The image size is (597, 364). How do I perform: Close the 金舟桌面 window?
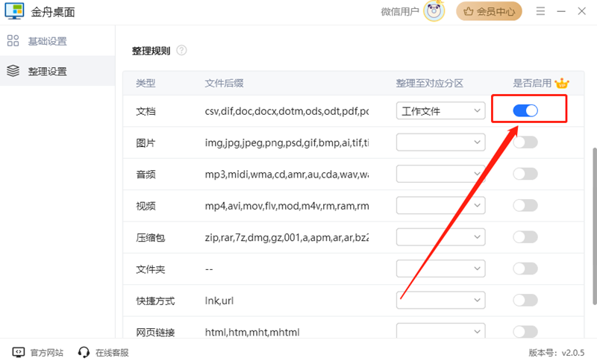click(582, 11)
